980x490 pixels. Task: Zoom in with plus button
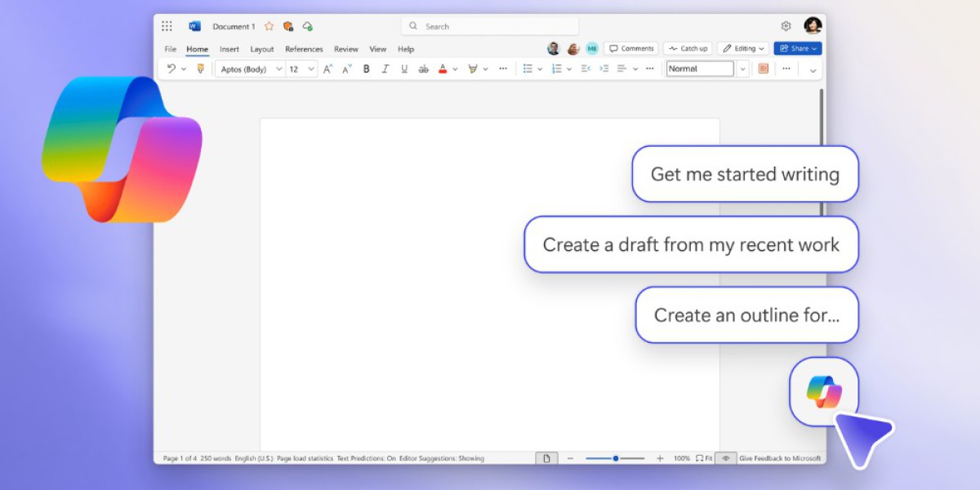coord(660,458)
